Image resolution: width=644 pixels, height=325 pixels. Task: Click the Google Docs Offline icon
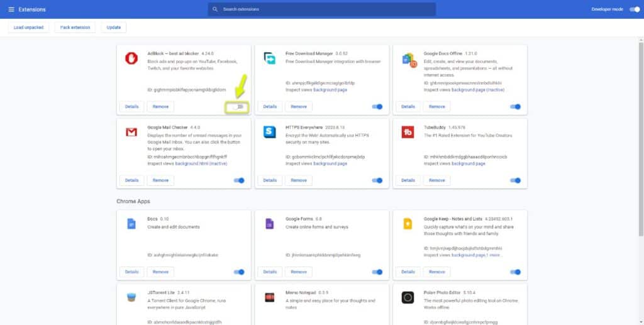[409, 60]
